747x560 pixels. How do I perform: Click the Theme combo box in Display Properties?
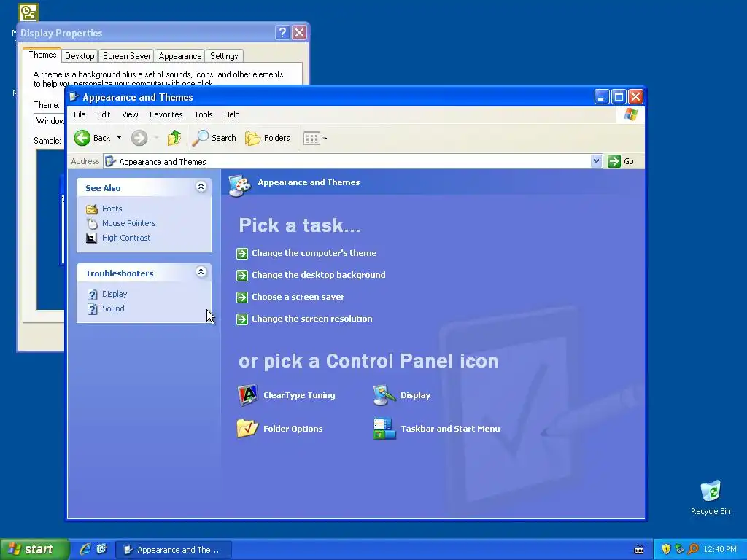coord(50,121)
